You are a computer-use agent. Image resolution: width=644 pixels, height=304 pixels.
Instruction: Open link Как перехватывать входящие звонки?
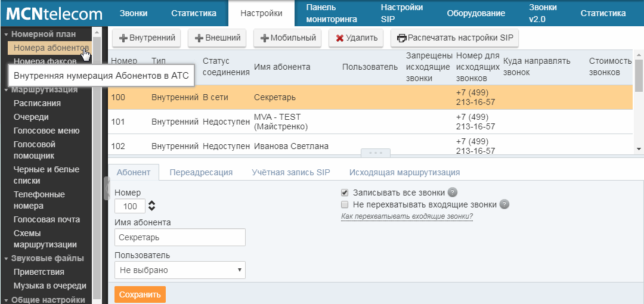coord(407,216)
